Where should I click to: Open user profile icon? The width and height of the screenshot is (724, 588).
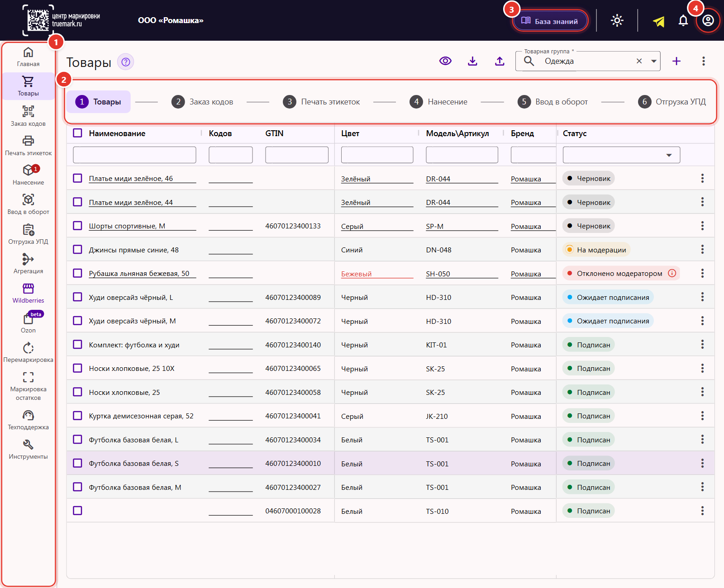pyautogui.click(x=708, y=20)
